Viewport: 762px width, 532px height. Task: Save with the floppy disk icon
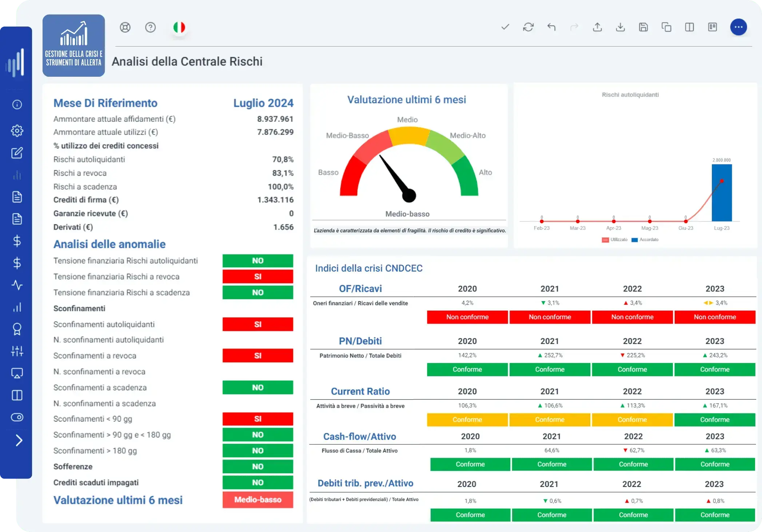[x=643, y=27]
